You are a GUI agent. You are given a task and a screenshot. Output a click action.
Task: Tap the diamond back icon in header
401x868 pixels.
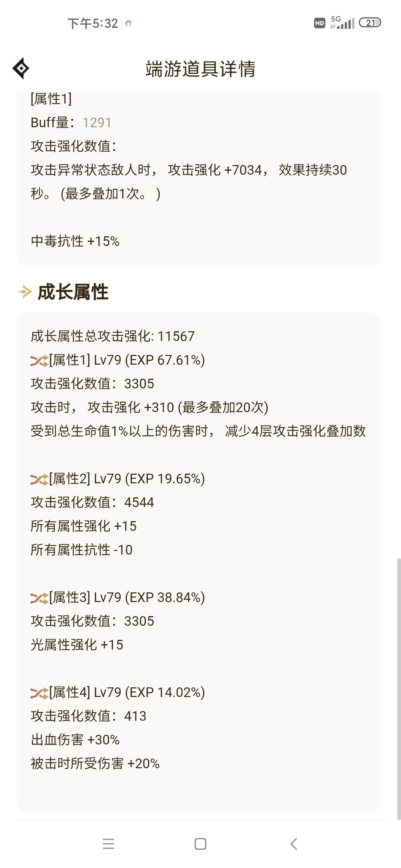click(21, 68)
